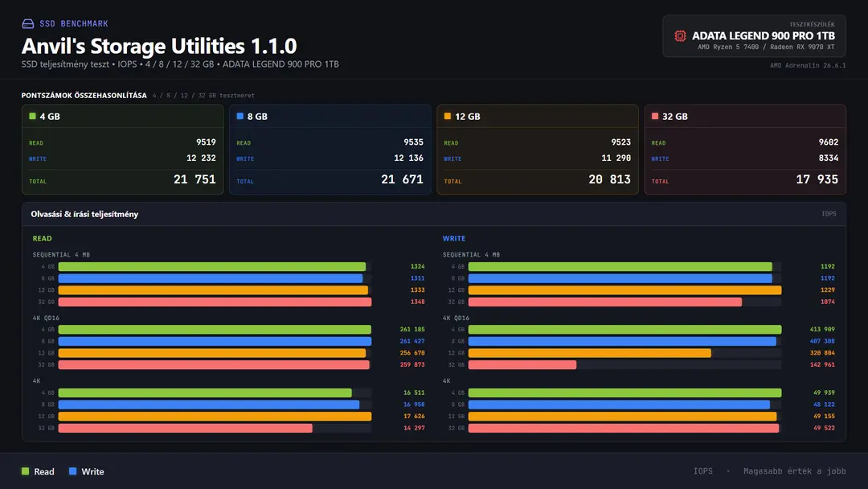Image resolution: width=868 pixels, height=489 pixels.
Task: Click the sequential write value "1074"
Action: coord(828,302)
